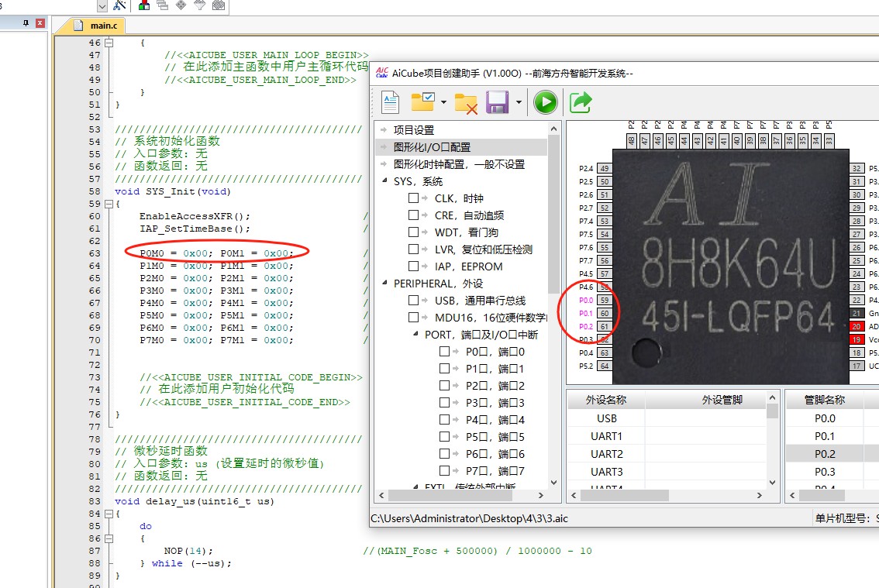The width and height of the screenshot is (879, 588).
Task: Close the left pane with red X
Action: click(40, 23)
